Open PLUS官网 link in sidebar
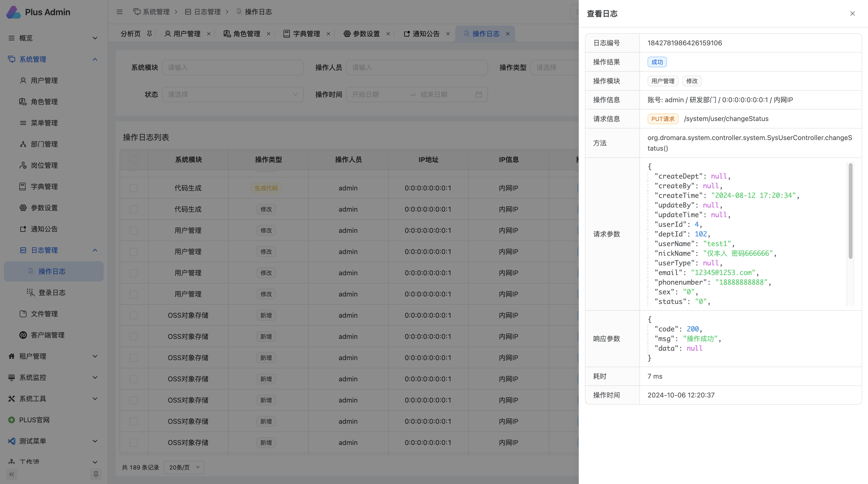Image resolution: width=868 pixels, height=484 pixels. tap(34, 420)
